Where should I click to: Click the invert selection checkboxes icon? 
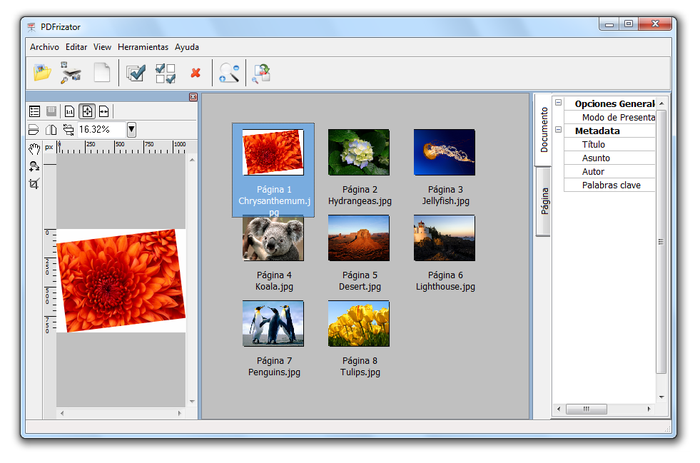click(166, 72)
